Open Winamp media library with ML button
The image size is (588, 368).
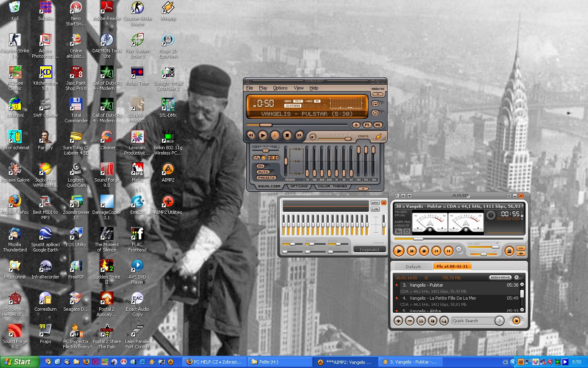click(378, 125)
